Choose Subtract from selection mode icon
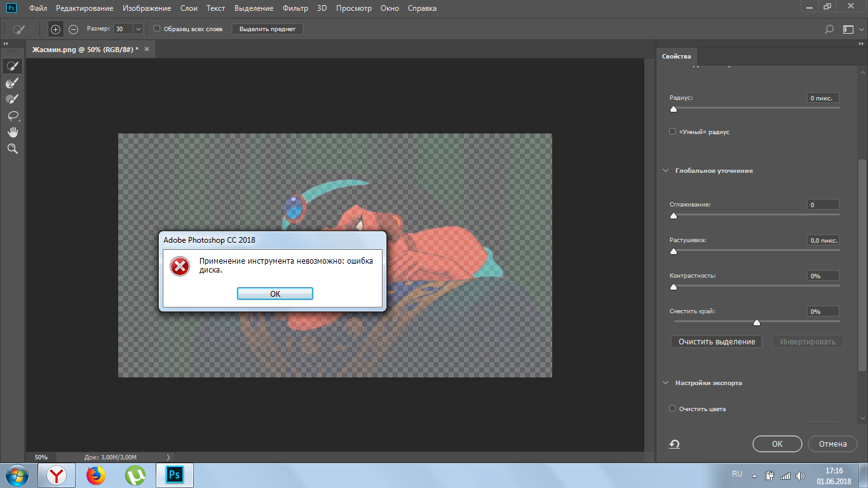 (73, 29)
